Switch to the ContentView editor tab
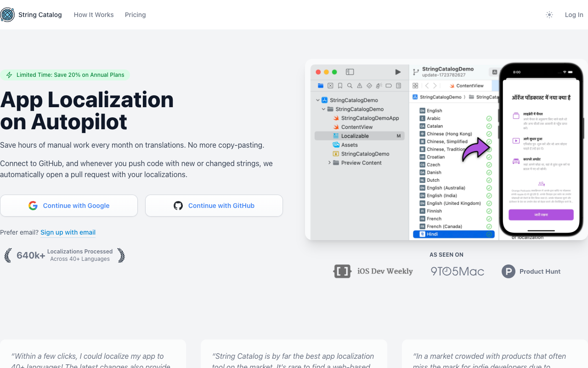 pos(466,86)
